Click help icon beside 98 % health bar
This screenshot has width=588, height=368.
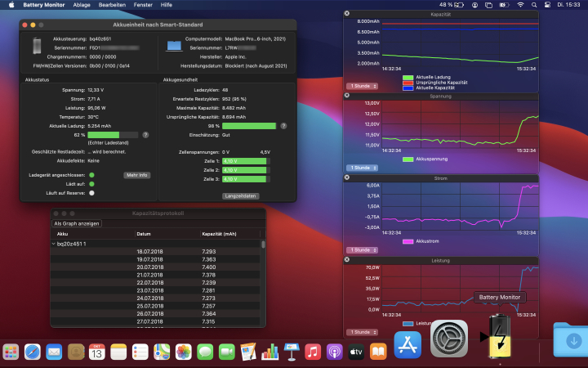click(283, 126)
